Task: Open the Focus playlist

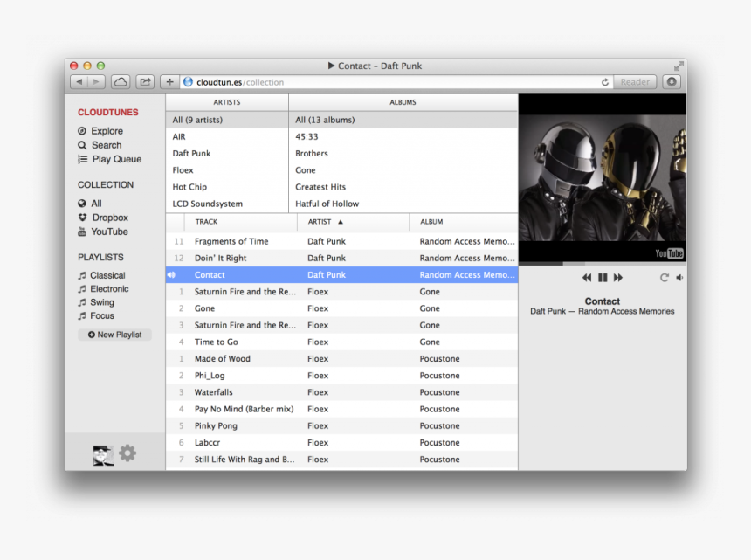Action: [x=96, y=315]
